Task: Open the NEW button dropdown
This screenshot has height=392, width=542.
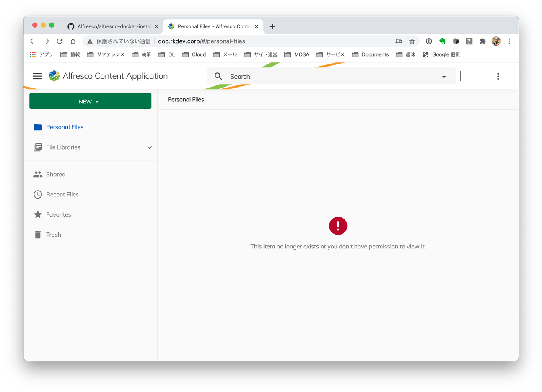Action: (x=90, y=101)
